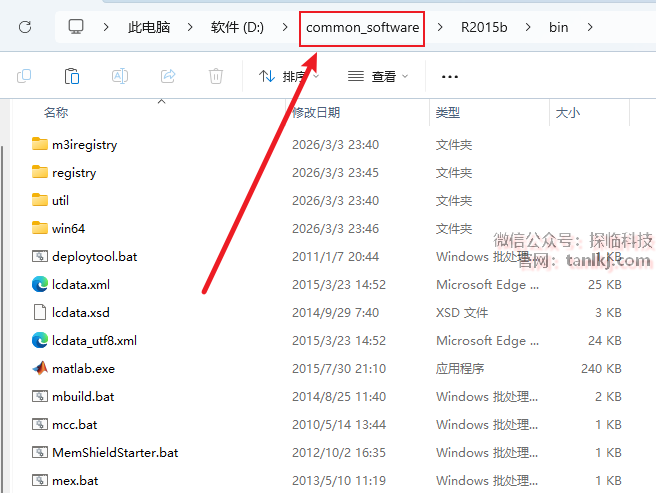This screenshot has width=656, height=493.
Task: Sort by the 类型 column header
Action: 448,113
